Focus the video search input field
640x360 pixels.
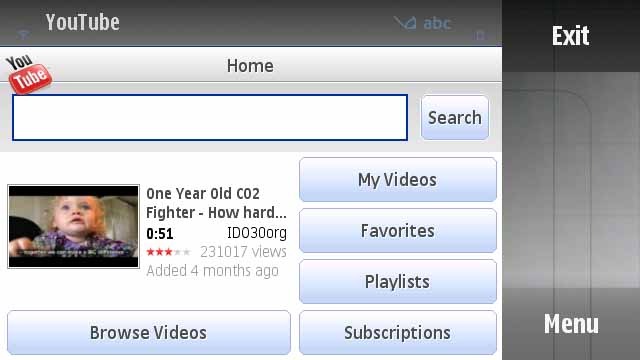coord(210,118)
